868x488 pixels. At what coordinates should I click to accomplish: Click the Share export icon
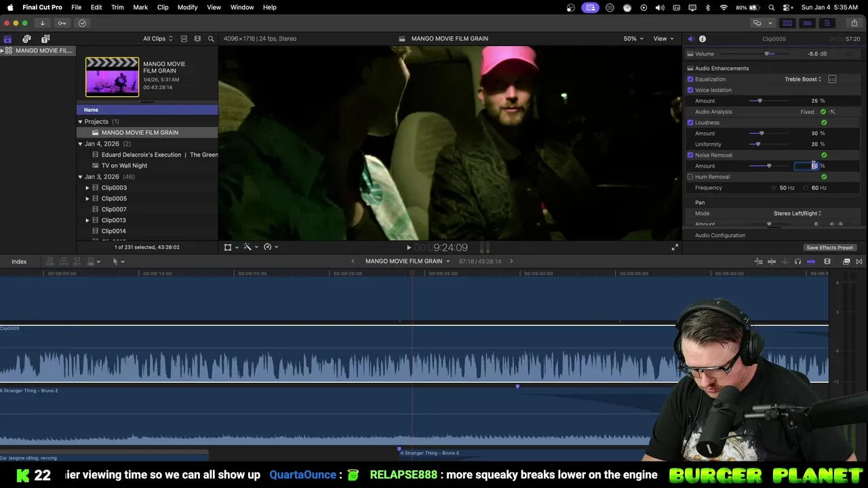854,23
